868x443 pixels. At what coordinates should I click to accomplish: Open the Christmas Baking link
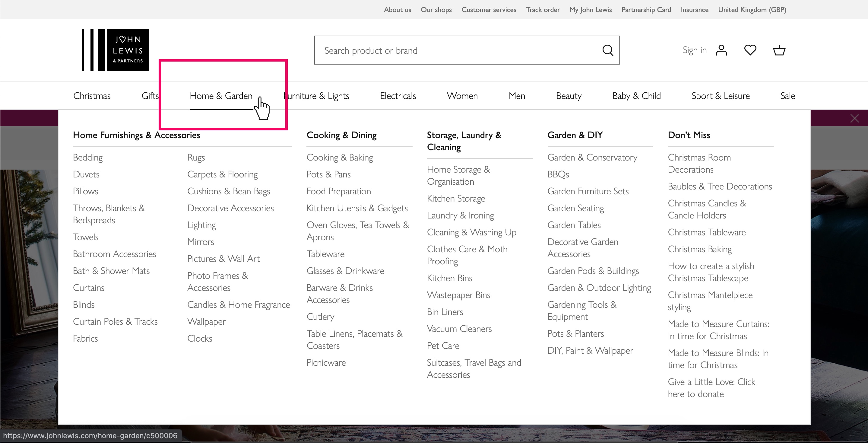(700, 249)
